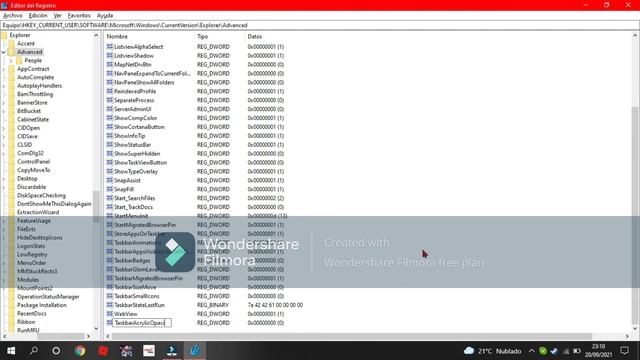
Task: Select the NavPaneShowAllFolders value icon
Action: [109, 82]
